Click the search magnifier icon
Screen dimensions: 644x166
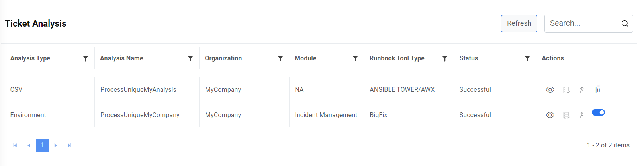625,24
